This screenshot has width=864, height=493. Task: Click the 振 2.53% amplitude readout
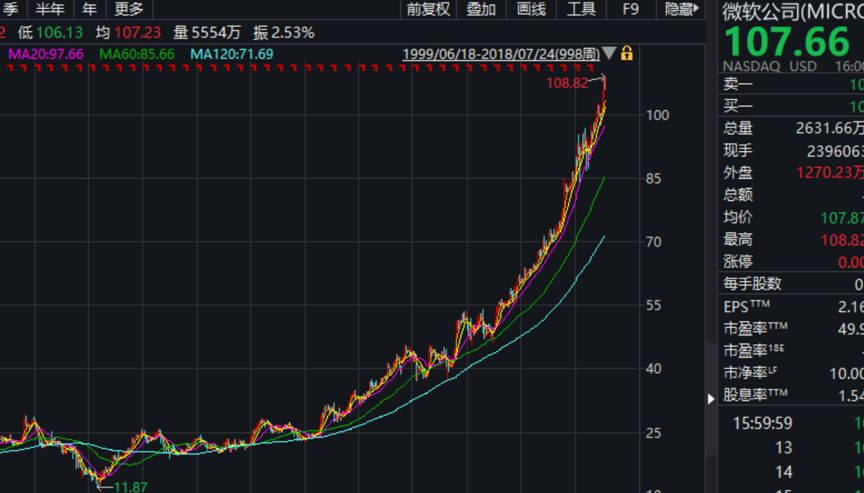pyautogui.click(x=284, y=32)
